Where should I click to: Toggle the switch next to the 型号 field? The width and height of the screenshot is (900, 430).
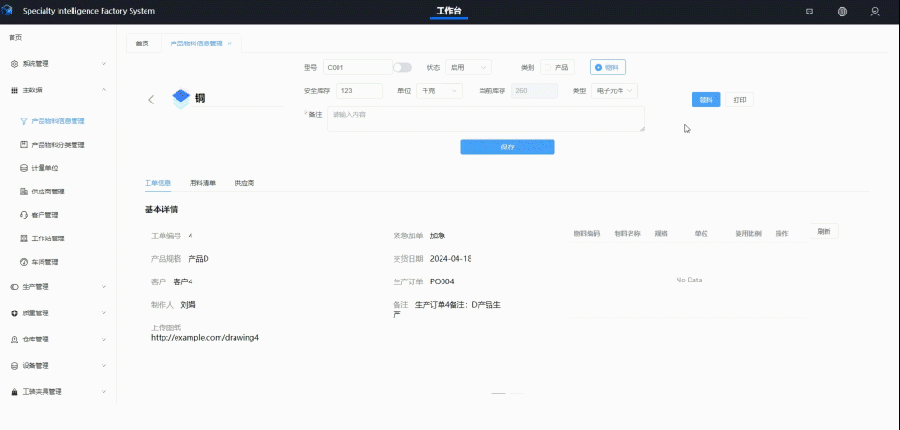pyautogui.click(x=402, y=68)
